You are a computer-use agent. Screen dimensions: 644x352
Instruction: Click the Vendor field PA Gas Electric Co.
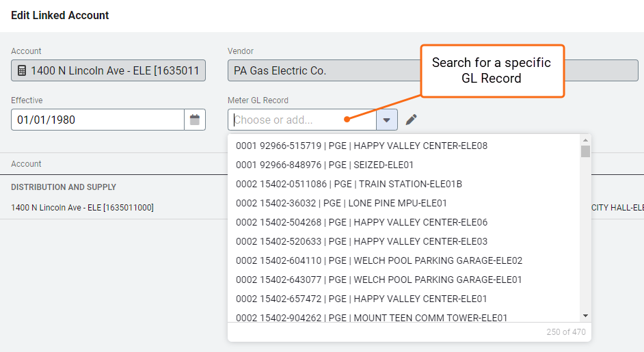click(x=433, y=70)
